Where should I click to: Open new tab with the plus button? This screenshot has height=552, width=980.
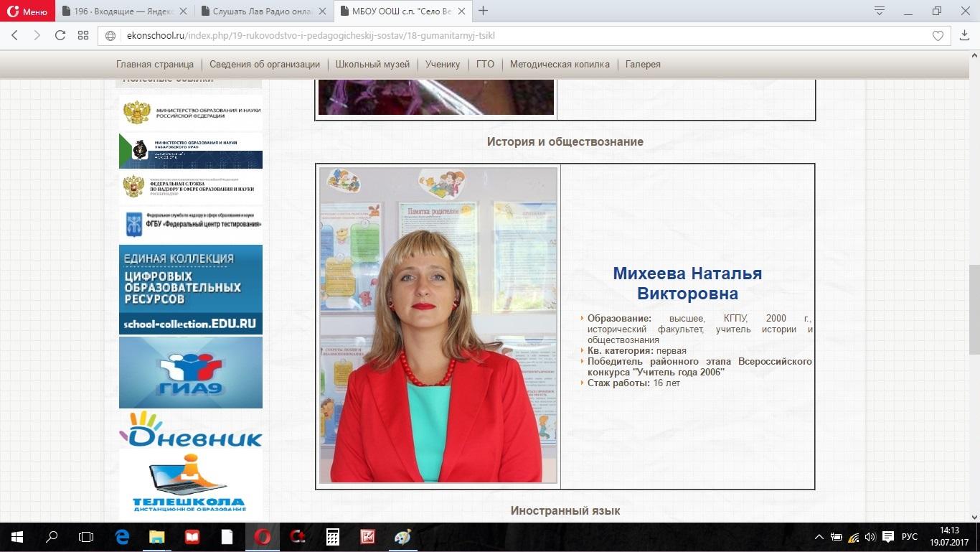click(483, 11)
